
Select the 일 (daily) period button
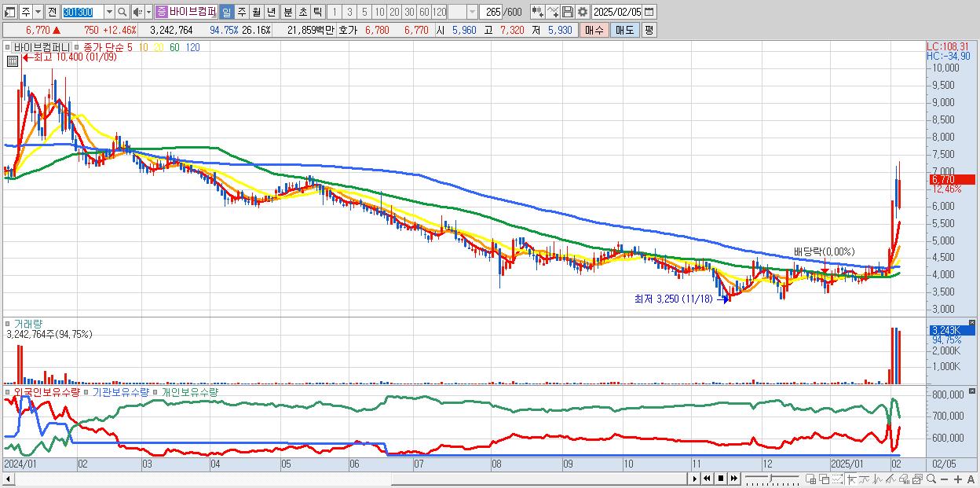[227, 12]
